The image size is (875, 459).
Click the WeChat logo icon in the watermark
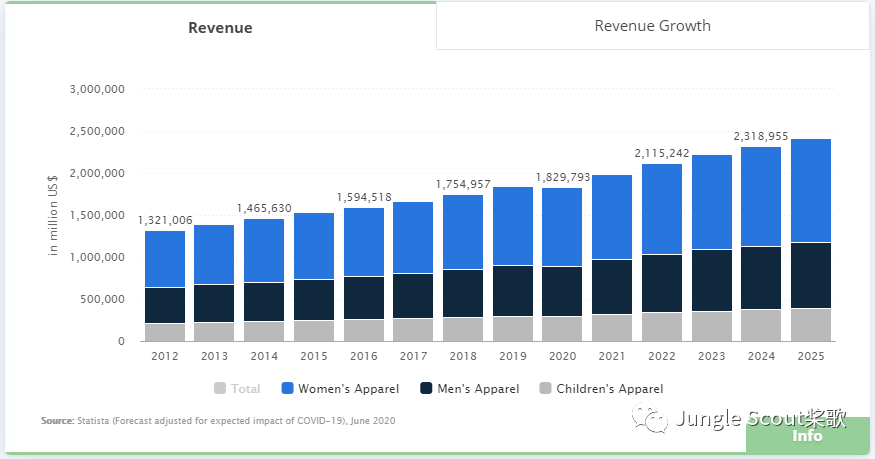point(650,418)
